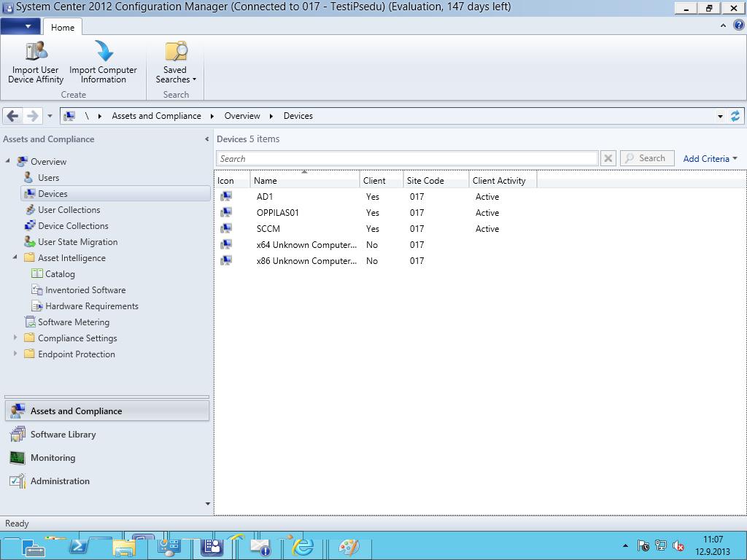Click the Icon column header
This screenshot has height=560, width=747.
tap(232, 181)
